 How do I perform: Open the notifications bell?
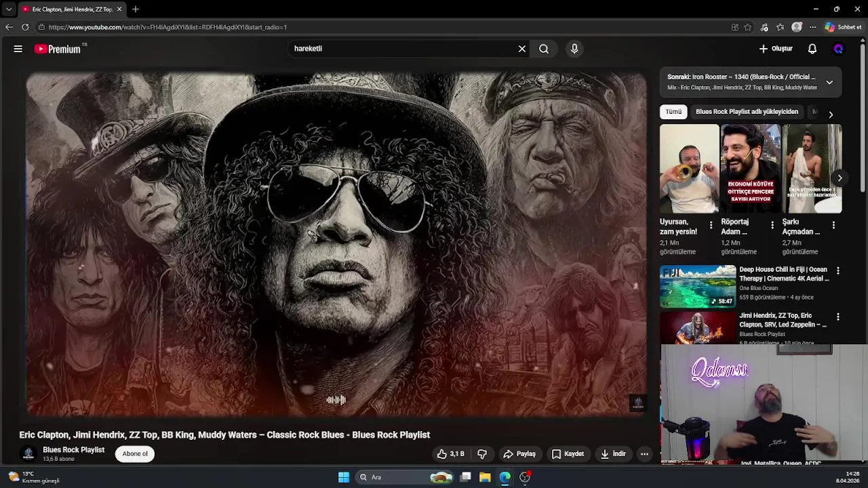(x=812, y=49)
